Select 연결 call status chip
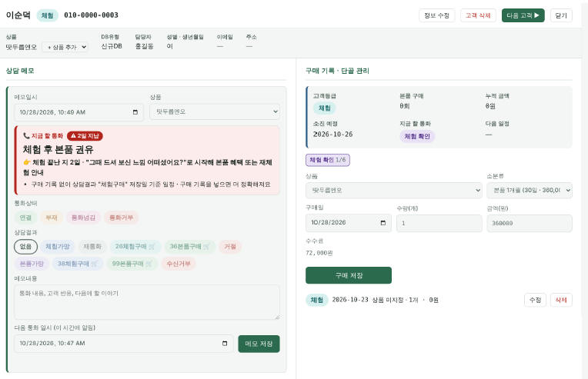The width and height of the screenshot is (588, 379). click(25, 218)
